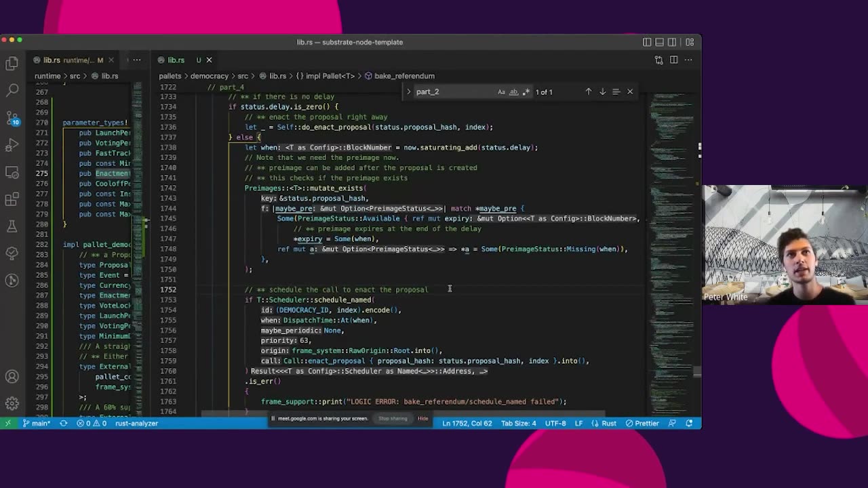This screenshot has width=868, height=488.
Task: Click the feedback icon in status bar
Action: 672,423
